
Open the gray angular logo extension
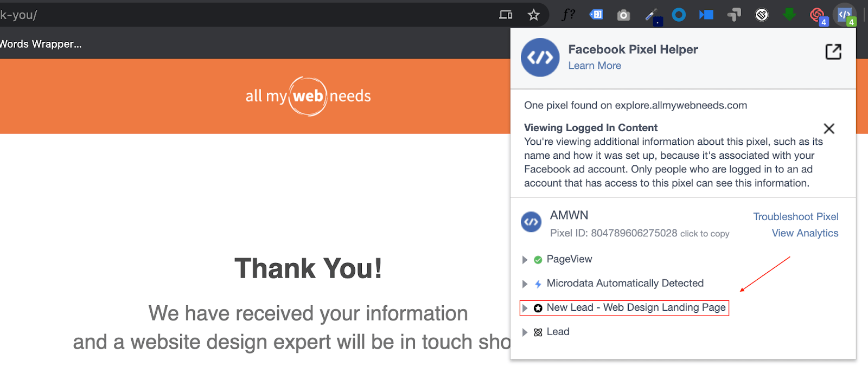click(734, 15)
